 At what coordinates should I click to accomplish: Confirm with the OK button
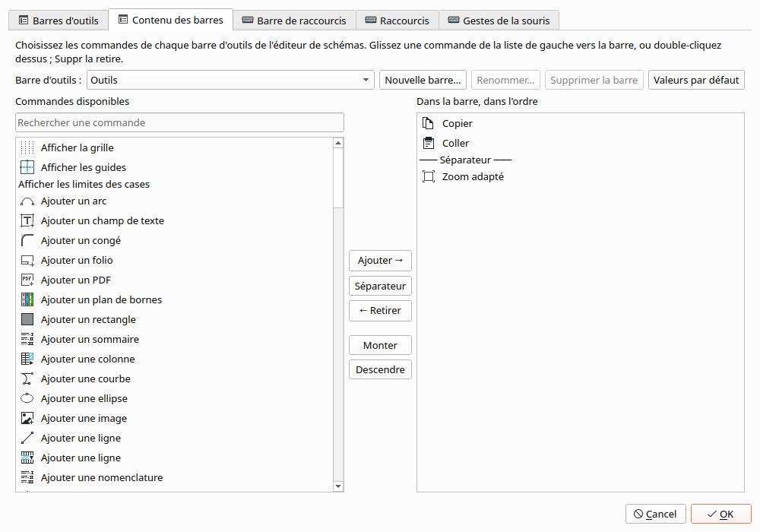point(720,514)
